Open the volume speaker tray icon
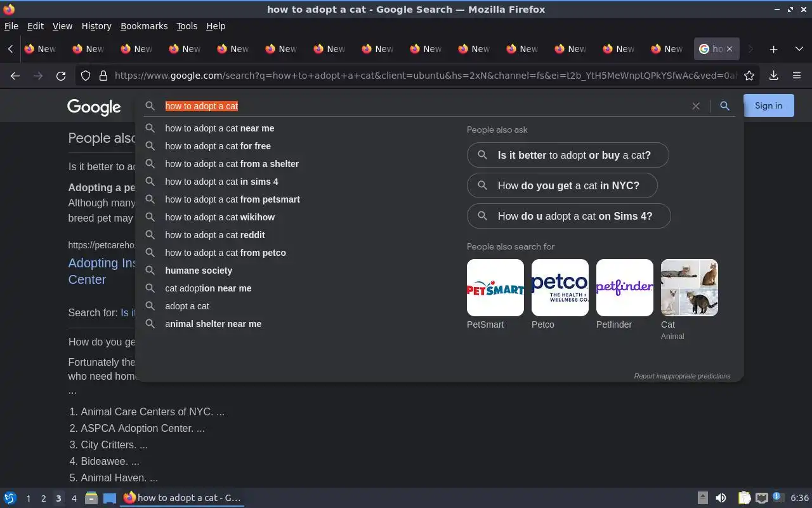812x508 pixels. (721, 498)
